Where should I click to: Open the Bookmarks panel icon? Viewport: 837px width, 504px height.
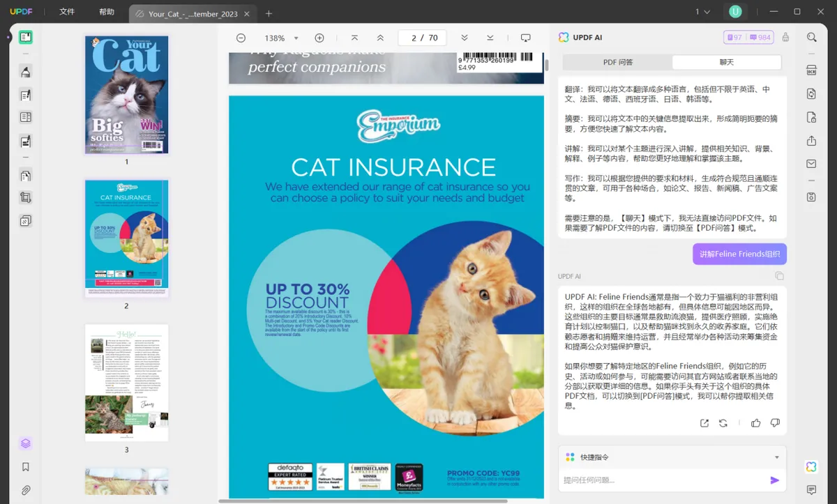pyautogui.click(x=26, y=467)
